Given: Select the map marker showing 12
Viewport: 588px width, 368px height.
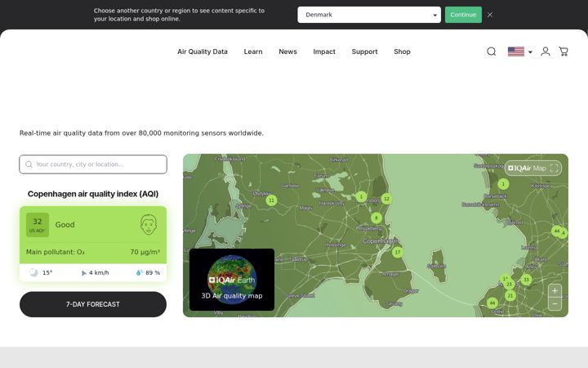Looking at the screenshot, I should pos(386,199).
